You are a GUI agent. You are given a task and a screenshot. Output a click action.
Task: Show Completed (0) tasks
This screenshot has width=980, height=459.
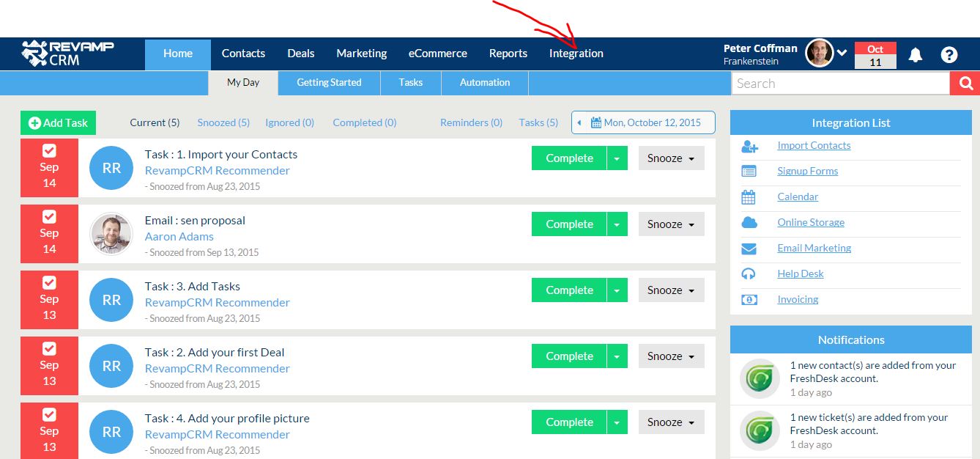click(x=365, y=122)
